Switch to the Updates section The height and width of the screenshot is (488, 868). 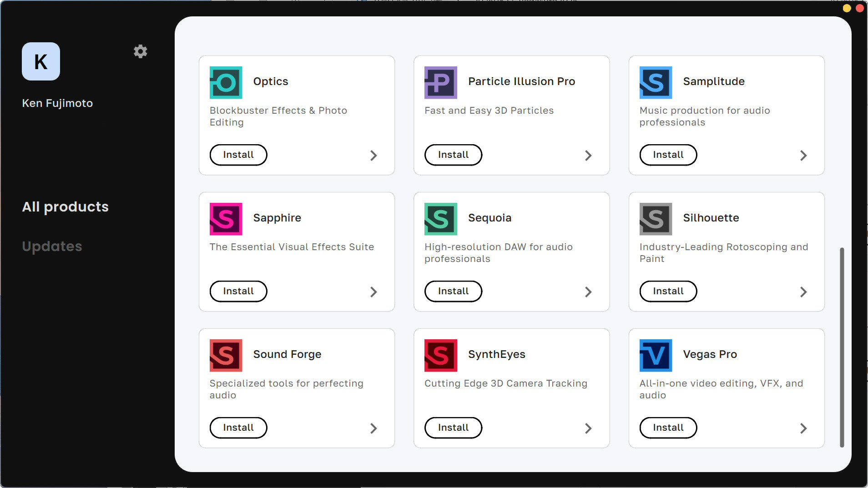coord(52,247)
